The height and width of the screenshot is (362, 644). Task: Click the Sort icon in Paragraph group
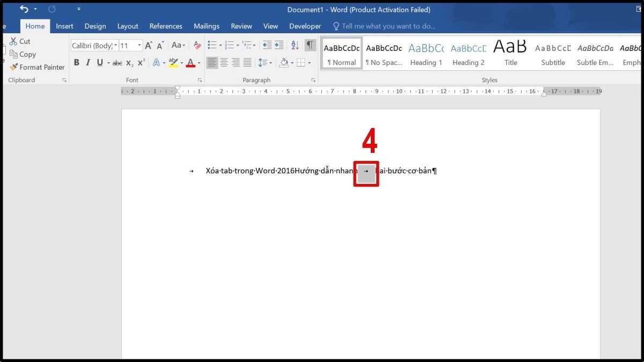pos(294,45)
